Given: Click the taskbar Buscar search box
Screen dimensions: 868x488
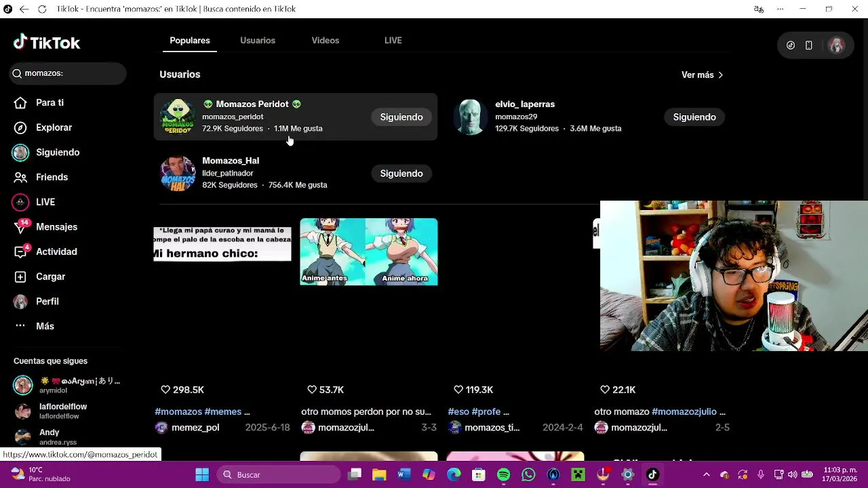Looking at the screenshot, I should click(280, 474).
